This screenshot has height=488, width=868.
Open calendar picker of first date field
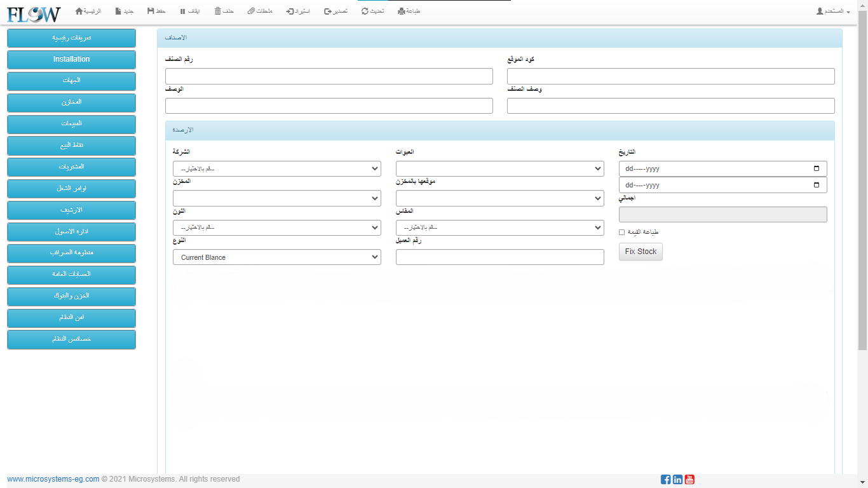coord(817,169)
